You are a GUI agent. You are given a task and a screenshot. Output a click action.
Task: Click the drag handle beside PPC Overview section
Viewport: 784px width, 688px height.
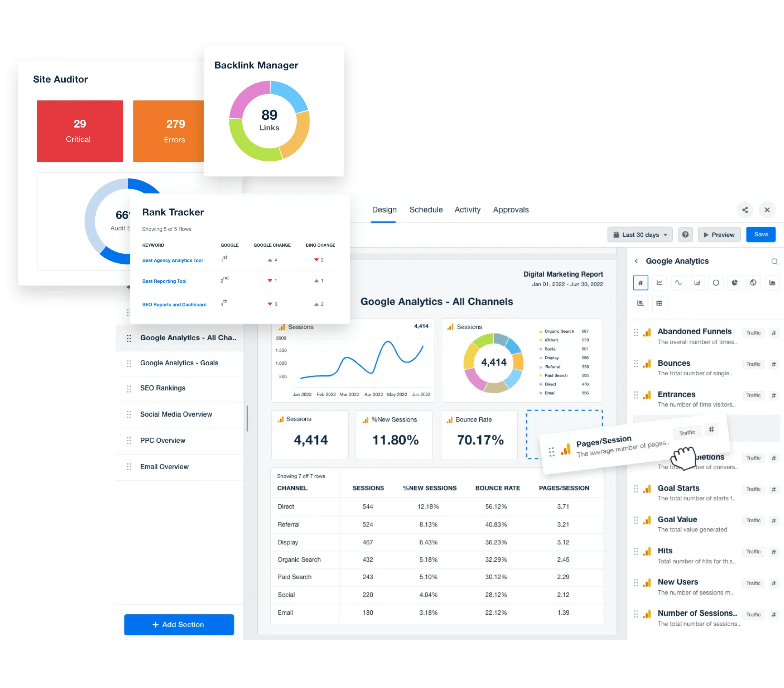[x=129, y=441]
